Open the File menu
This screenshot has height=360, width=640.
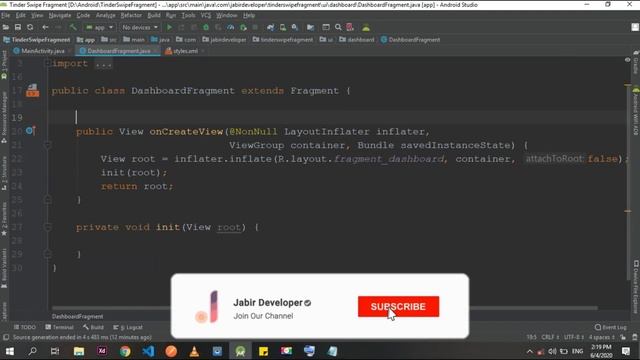tap(6, 16)
